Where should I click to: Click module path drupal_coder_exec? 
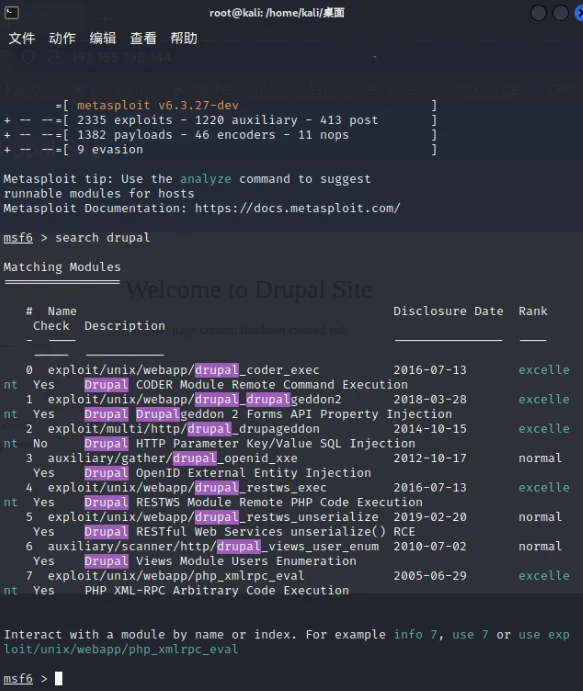[x=183, y=370]
